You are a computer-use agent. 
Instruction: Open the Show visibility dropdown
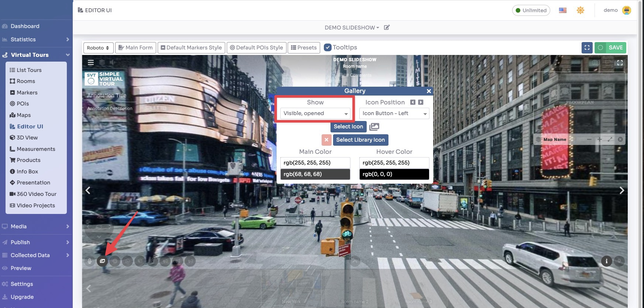(x=315, y=113)
